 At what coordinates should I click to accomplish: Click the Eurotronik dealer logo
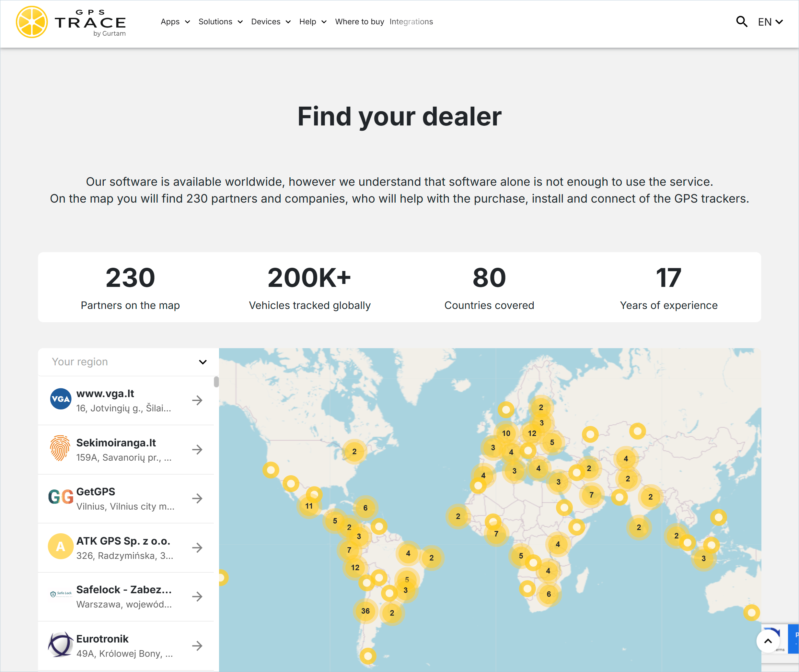coord(61,644)
